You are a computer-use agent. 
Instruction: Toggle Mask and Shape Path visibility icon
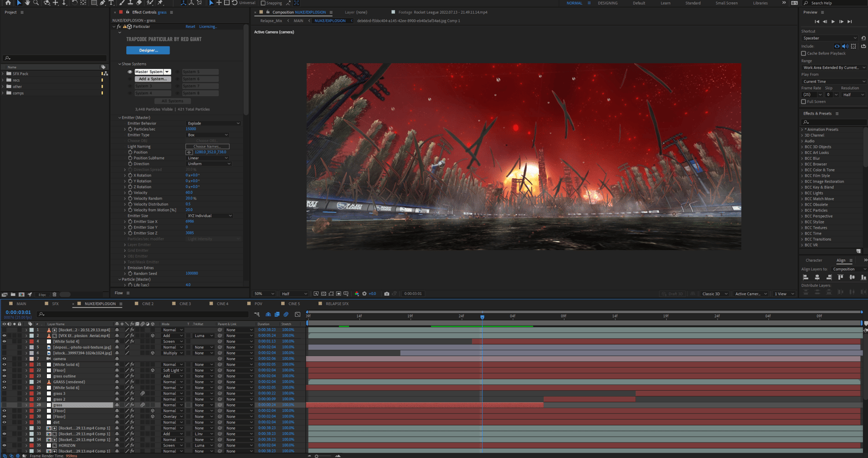pyautogui.click(x=331, y=294)
